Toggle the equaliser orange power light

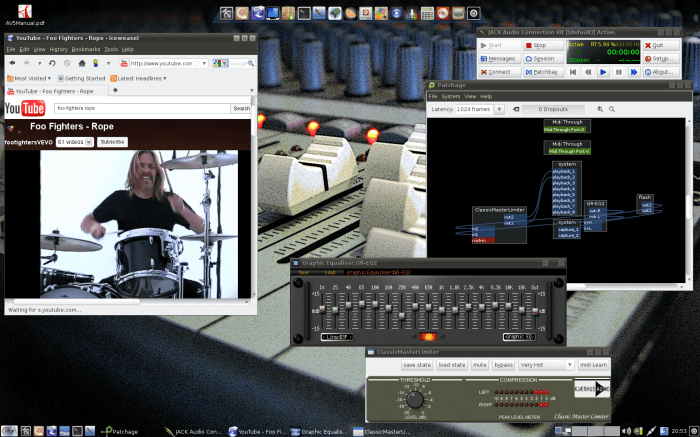pos(428,335)
